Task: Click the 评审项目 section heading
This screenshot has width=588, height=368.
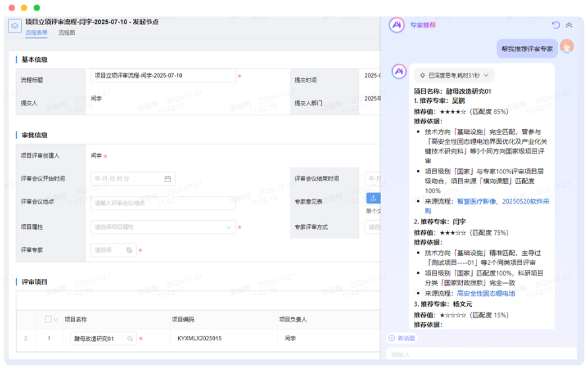Action: point(34,282)
